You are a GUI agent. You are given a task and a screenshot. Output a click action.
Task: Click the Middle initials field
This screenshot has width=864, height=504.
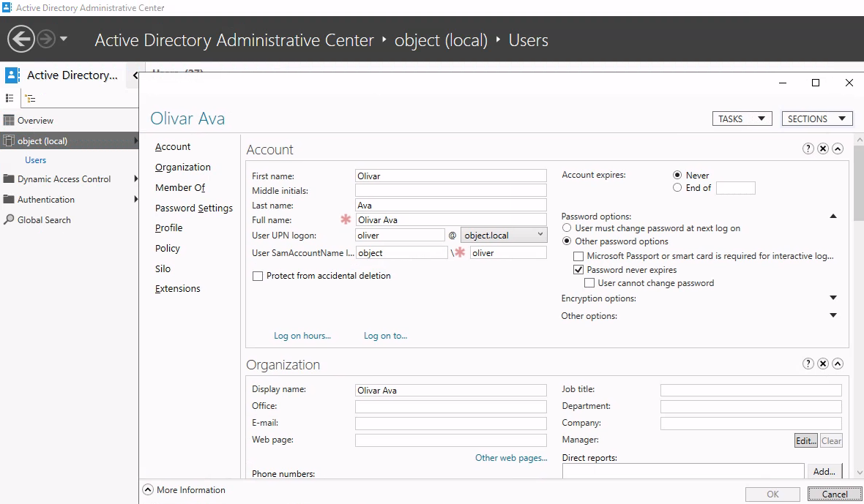pyautogui.click(x=451, y=190)
